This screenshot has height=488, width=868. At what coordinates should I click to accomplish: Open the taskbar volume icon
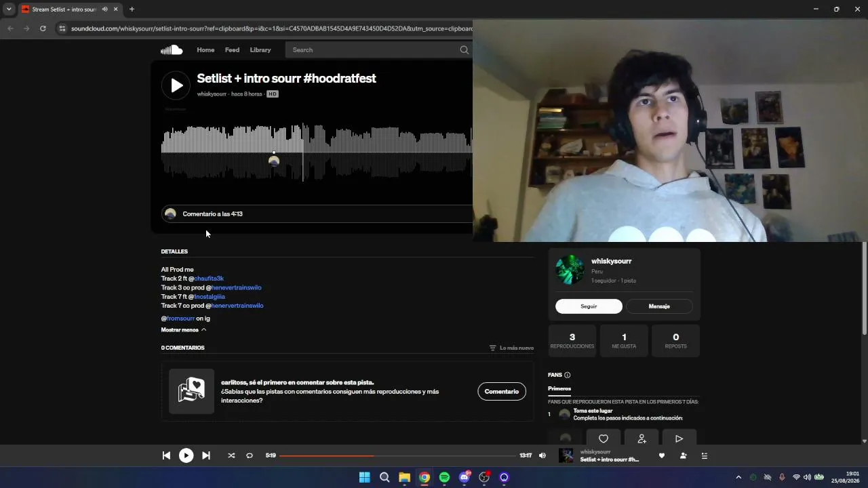tap(807, 477)
